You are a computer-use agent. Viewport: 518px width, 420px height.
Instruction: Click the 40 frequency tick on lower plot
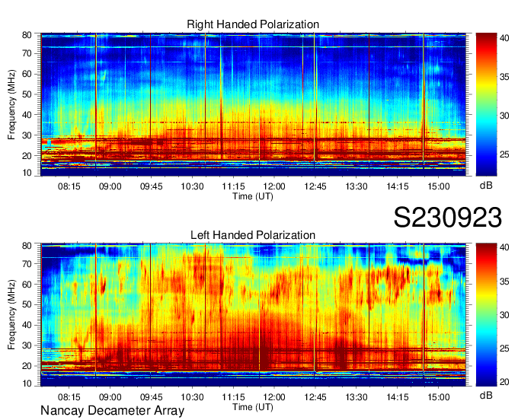pyautogui.click(x=27, y=325)
